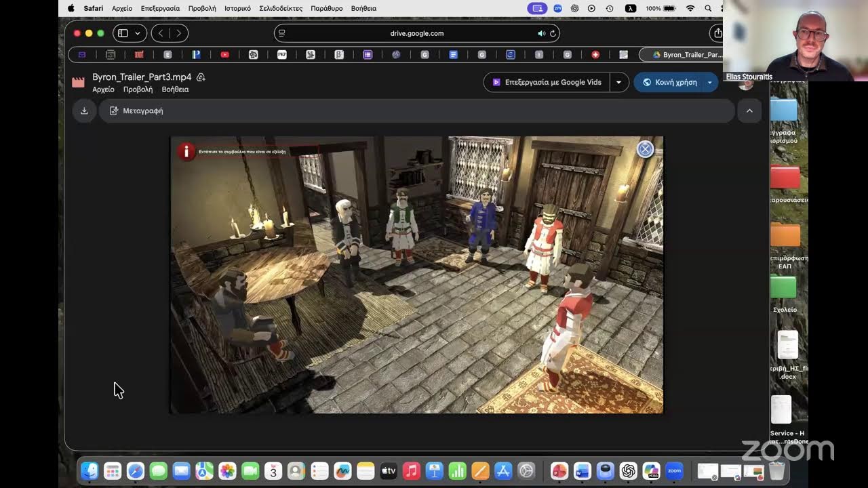This screenshot has height=488, width=868.
Task: Expand the Κοινή χρήση dropdown arrow
Action: pyautogui.click(x=710, y=82)
